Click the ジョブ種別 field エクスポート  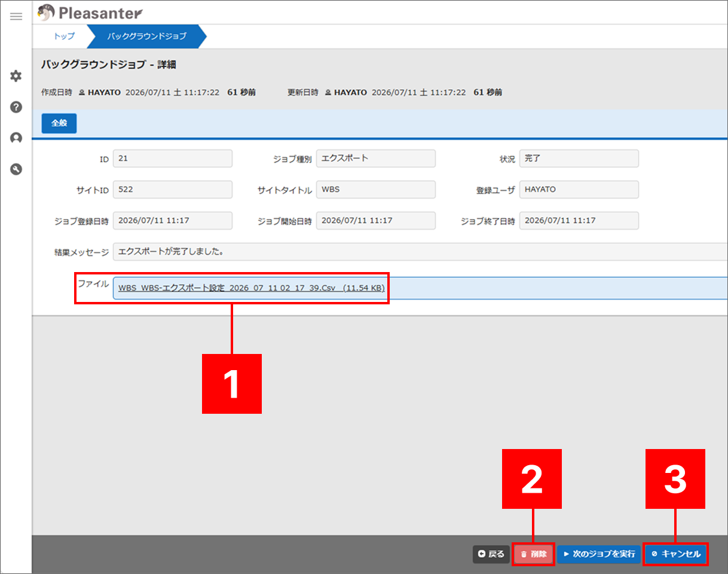[375, 158]
